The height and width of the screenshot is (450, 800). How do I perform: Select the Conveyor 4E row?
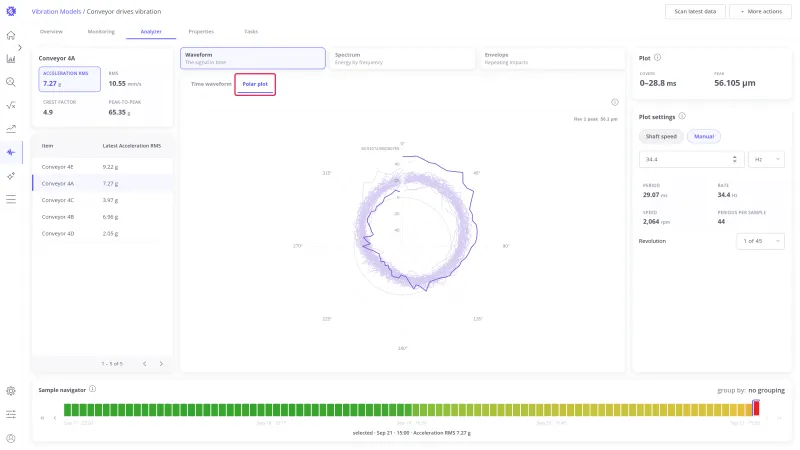103,167
